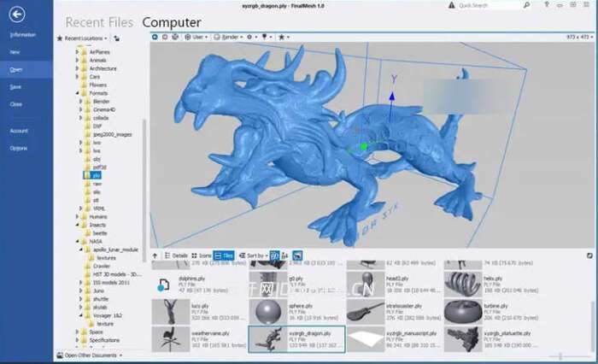Click the first blue preview toolbar icon
This screenshot has height=364, width=598.
pos(155,37)
